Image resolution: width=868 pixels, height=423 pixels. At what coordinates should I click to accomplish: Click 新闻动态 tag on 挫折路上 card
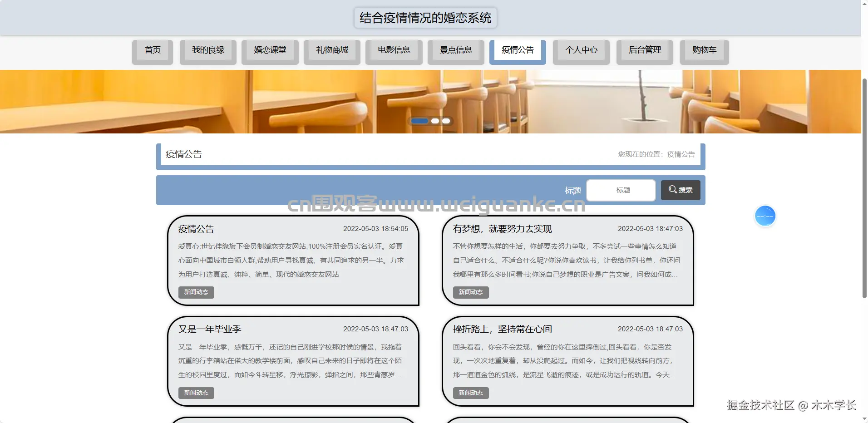(471, 393)
